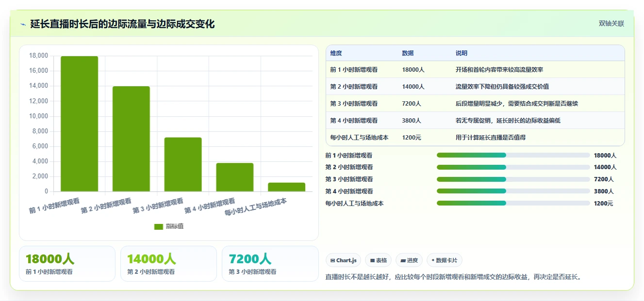This screenshot has width=644, height=301.
Task: Select the 数据卡片 tag chip
Action: point(445,260)
